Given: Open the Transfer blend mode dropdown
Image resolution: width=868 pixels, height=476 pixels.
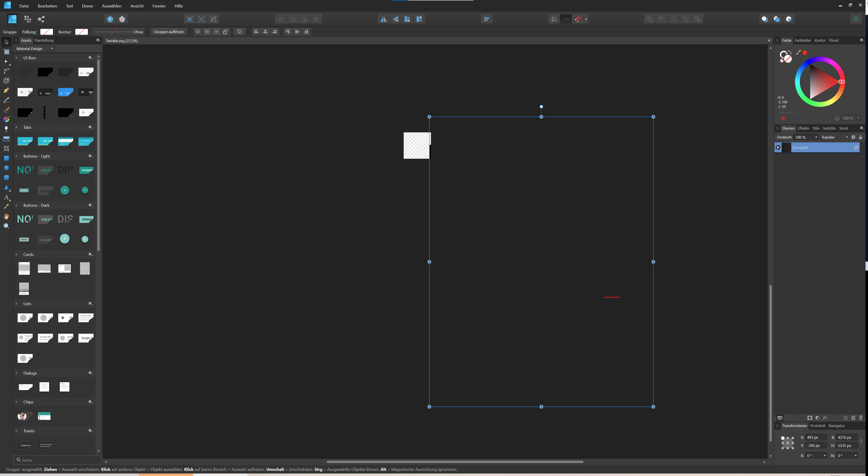Looking at the screenshot, I should click(834, 137).
